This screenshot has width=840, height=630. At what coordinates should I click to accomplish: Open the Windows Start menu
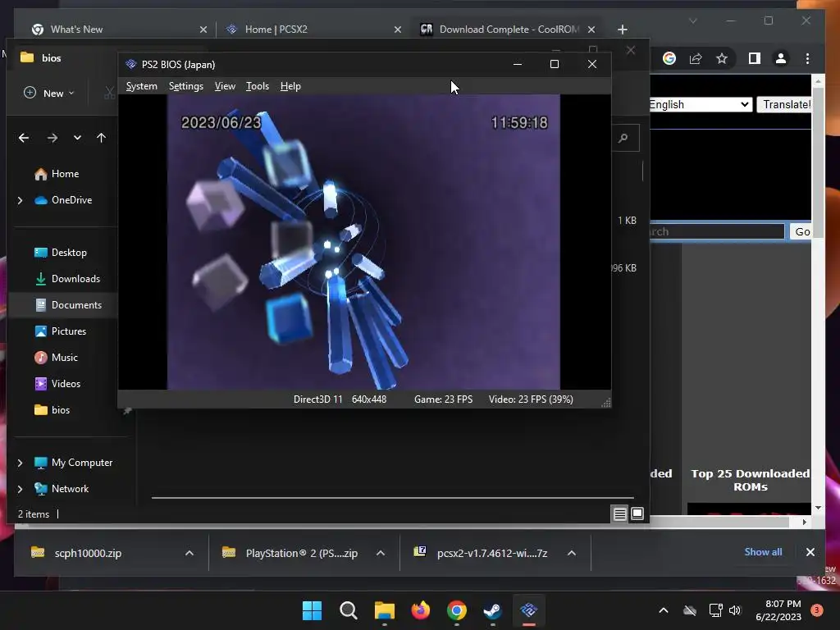(312, 610)
